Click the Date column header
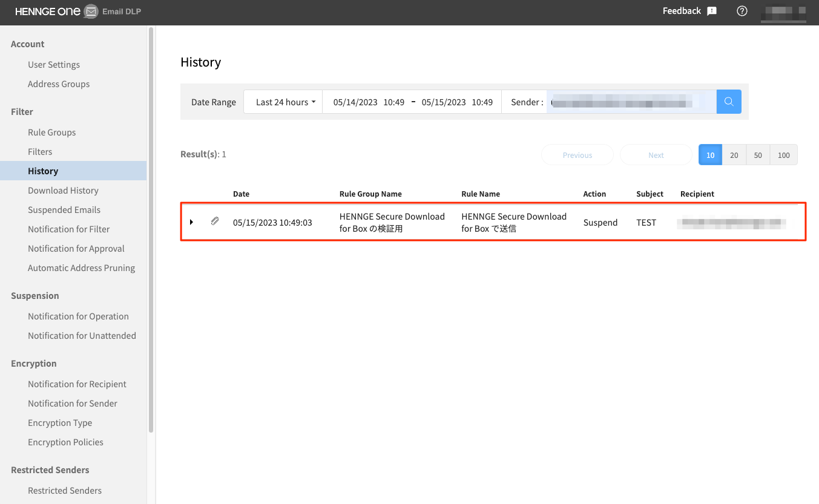This screenshot has height=504, width=819. click(241, 194)
